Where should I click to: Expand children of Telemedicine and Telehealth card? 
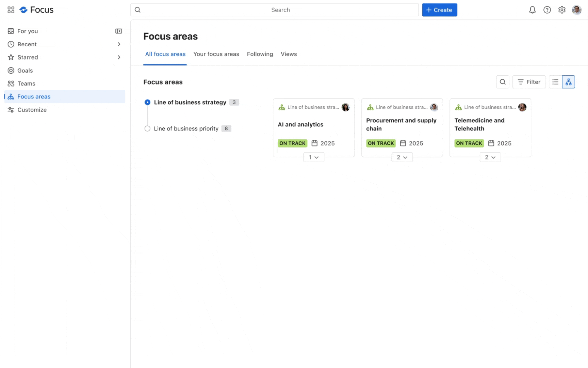pos(490,157)
